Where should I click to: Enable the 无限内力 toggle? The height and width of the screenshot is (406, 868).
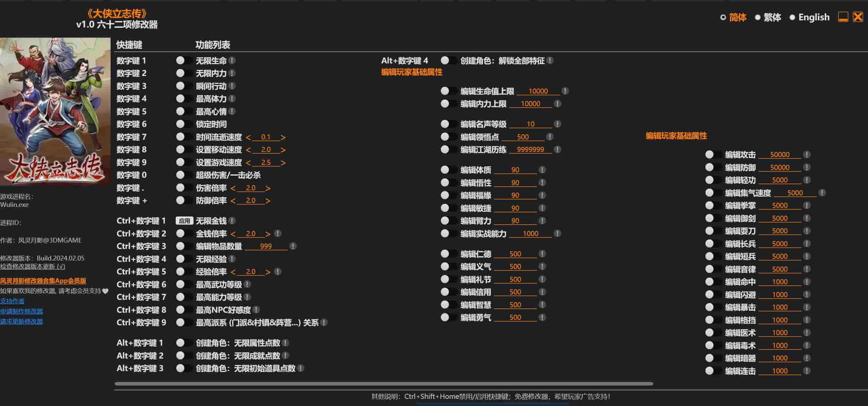point(184,73)
